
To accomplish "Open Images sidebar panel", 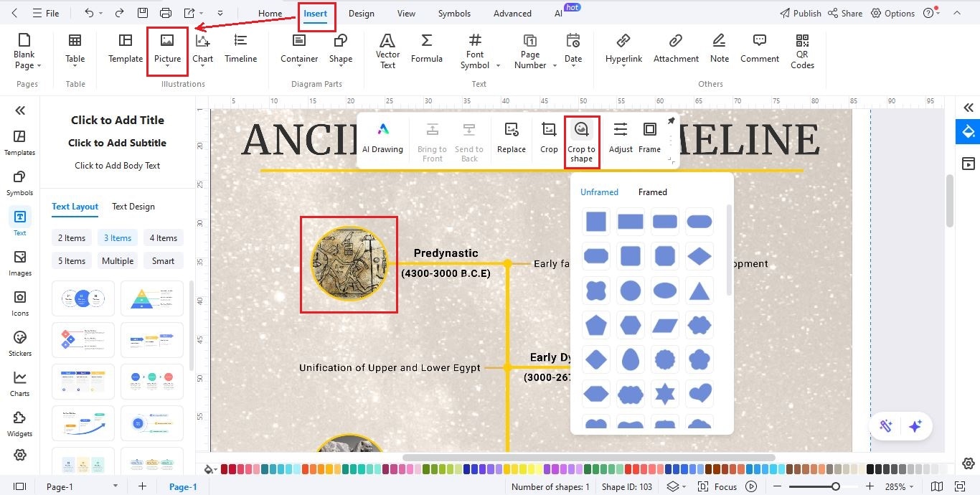I will (x=19, y=263).
